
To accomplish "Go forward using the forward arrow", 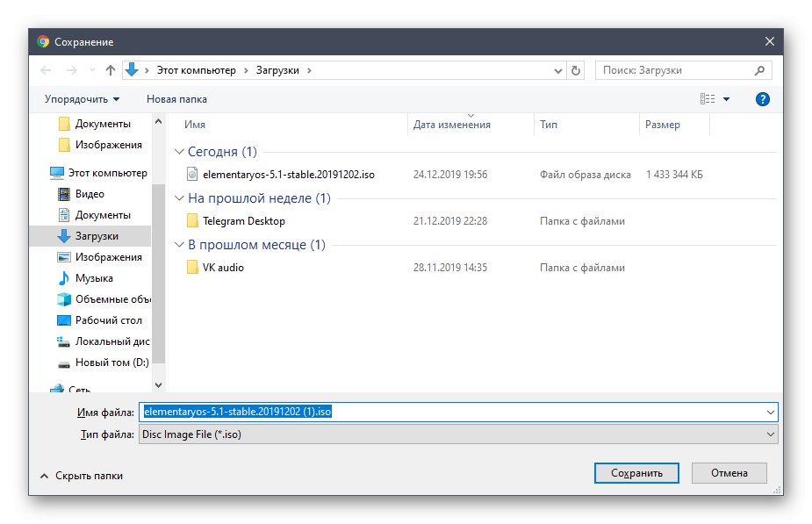I will pos(71,70).
